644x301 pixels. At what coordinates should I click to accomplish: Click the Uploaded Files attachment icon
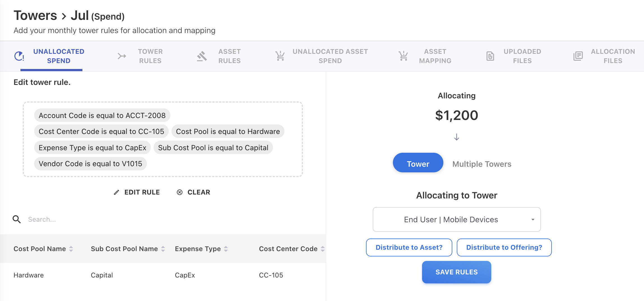490,56
